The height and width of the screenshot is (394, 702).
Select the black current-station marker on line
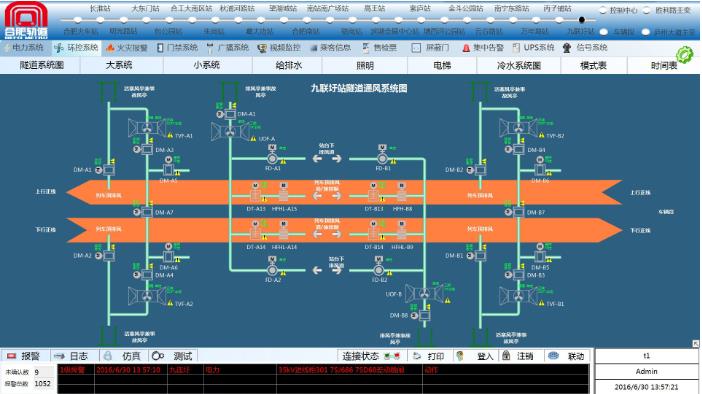[582, 20]
